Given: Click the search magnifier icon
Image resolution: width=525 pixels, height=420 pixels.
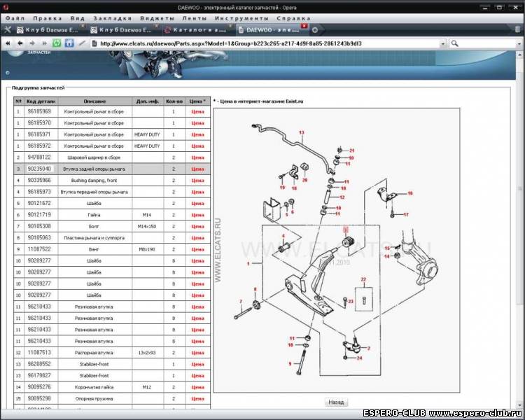Looking at the screenshot, I should [x=454, y=43].
